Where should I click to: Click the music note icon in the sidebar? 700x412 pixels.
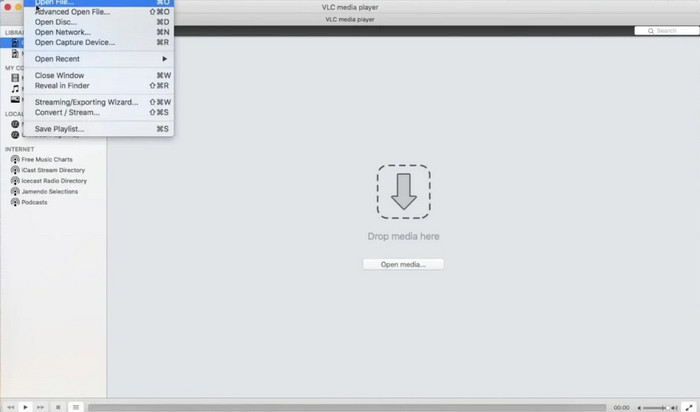(x=15, y=89)
